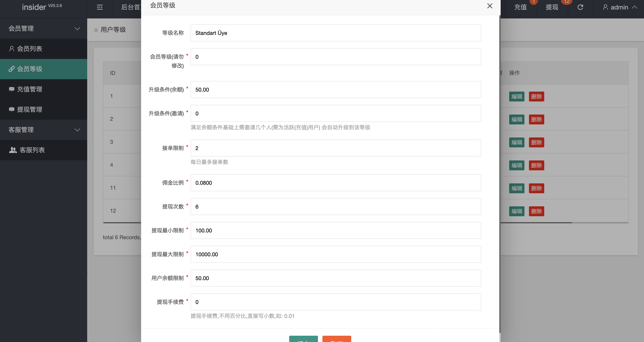Click the refresh icon in top bar
The image size is (644, 342).
coord(580,7)
